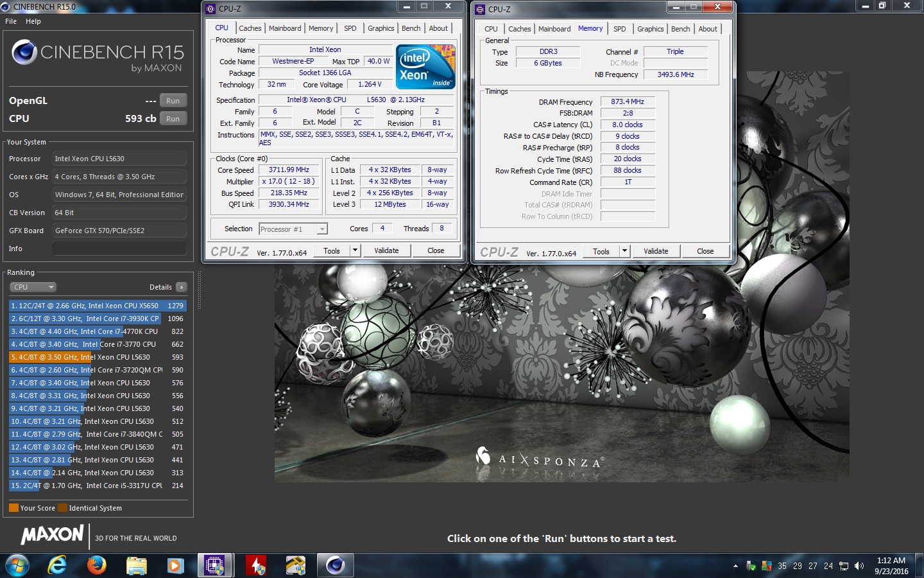
Task: Launch Internet Explorer from taskbar
Action: pyautogui.click(x=57, y=566)
